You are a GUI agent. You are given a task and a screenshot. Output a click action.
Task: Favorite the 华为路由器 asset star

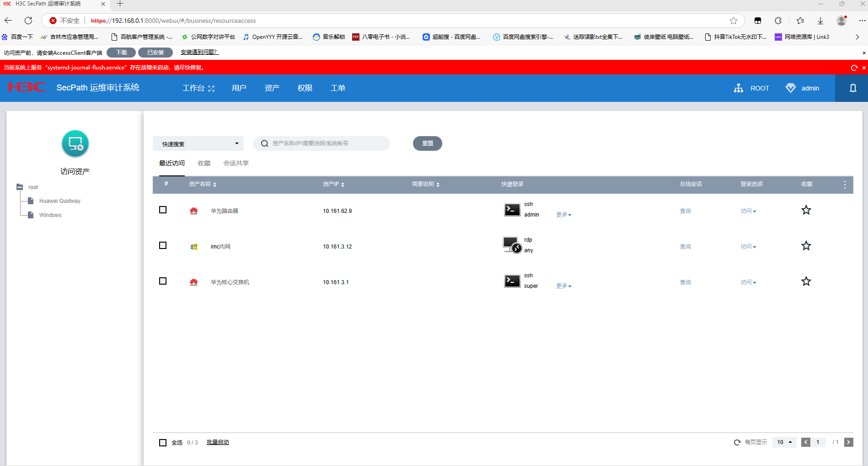pos(806,210)
